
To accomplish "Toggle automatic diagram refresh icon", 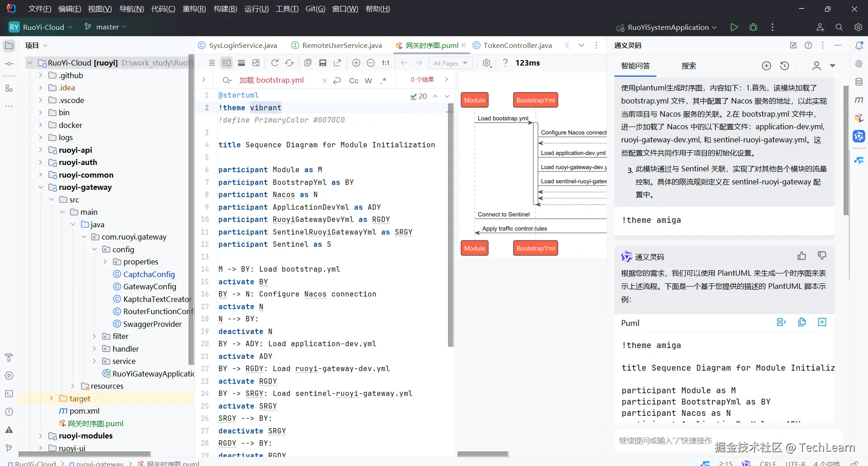I will pyautogui.click(x=289, y=63).
